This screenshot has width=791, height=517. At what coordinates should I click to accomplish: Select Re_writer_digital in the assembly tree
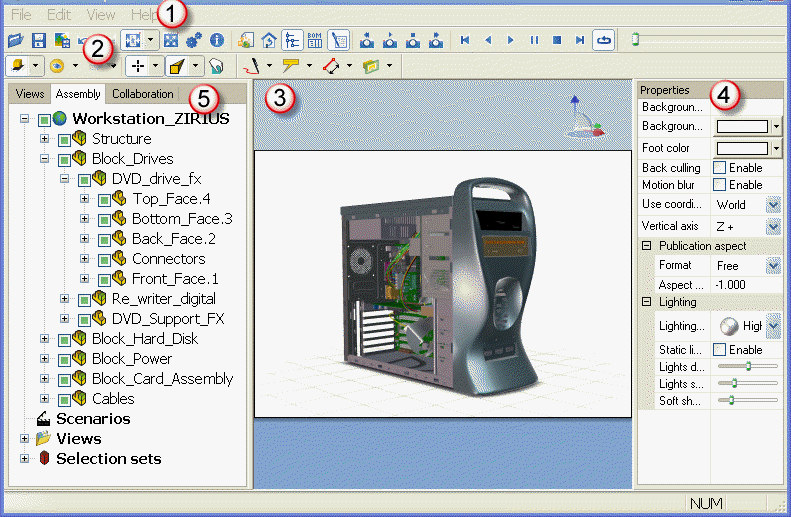pos(163,299)
